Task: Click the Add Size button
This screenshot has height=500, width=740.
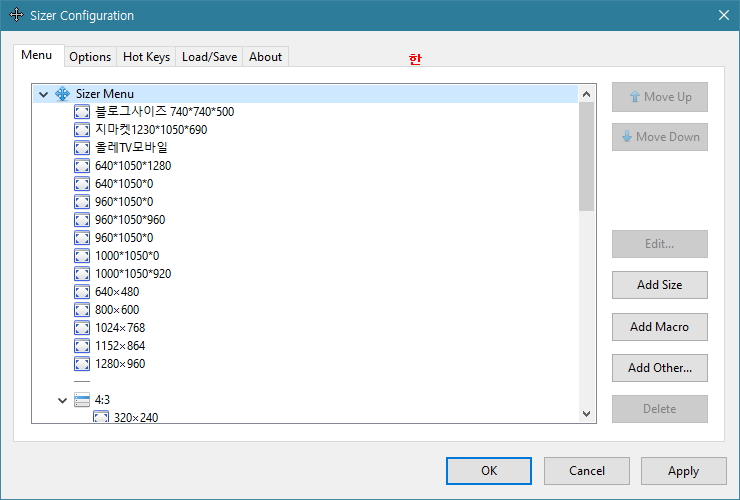Action: point(660,285)
